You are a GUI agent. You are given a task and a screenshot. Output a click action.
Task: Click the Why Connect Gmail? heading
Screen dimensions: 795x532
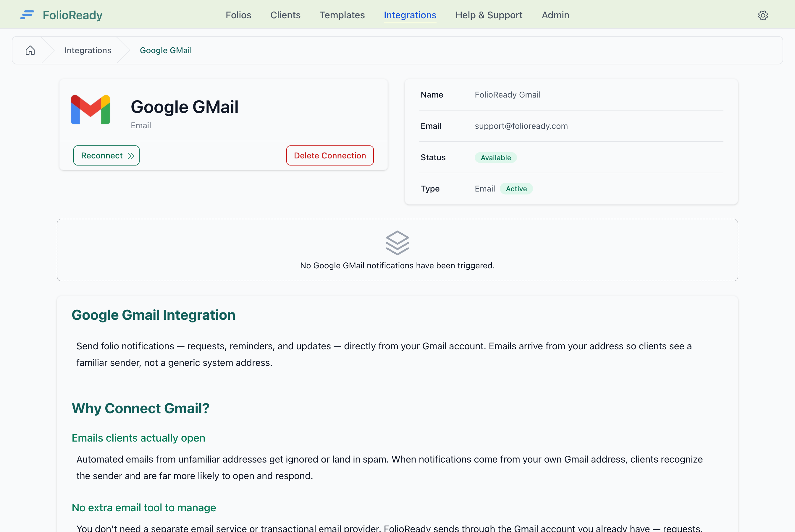(140, 408)
